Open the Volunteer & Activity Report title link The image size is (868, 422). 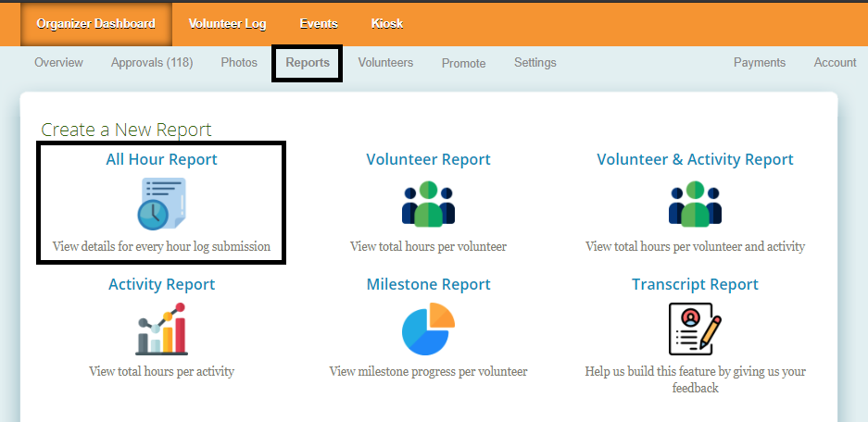[x=695, y=159]
